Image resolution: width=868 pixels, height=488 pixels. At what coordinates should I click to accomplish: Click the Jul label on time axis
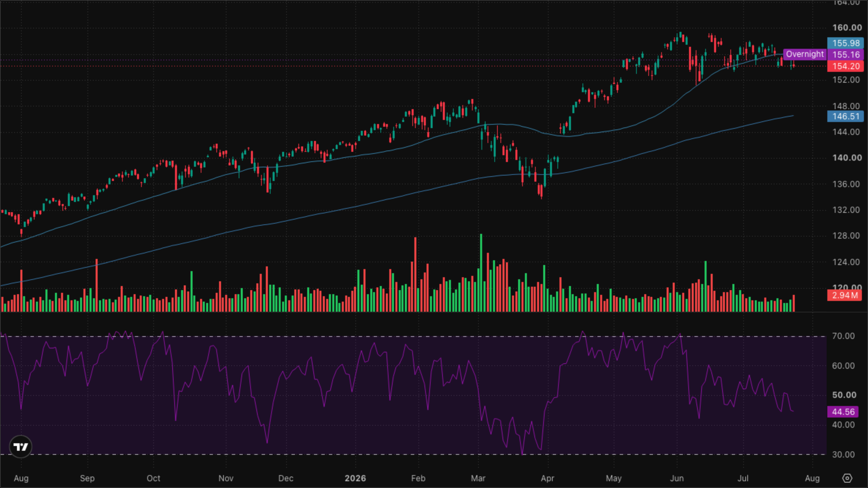743,478
